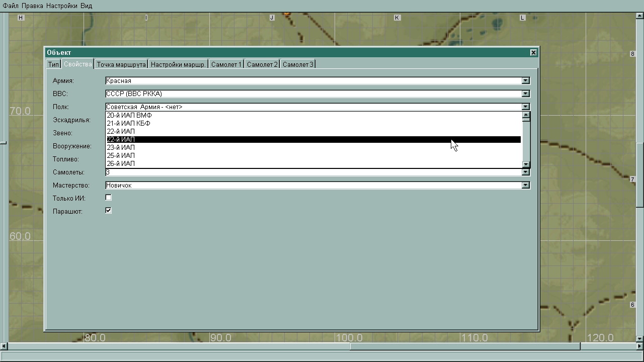Click the map horizontal scrollbar left arrow
The width and height of the screenshot is (644, 362).
(x=4, y=346)
